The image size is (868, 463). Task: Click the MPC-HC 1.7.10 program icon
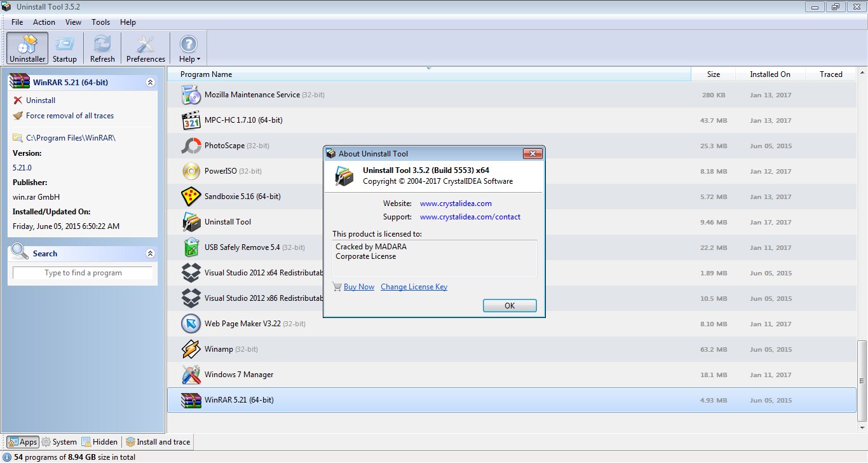point(191,120)
